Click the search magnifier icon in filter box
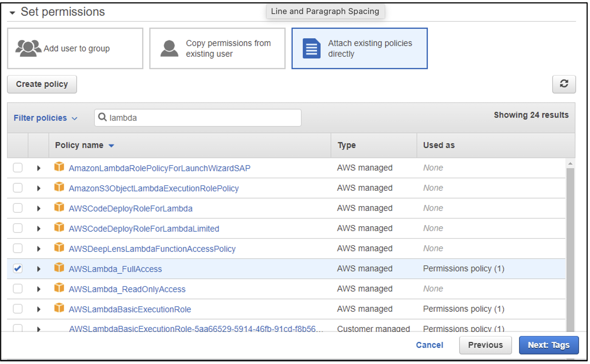This screenshot has width=590, height=364. (102, 117)
